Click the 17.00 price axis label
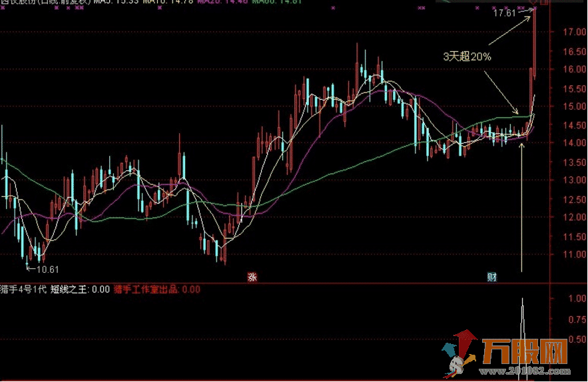This screenshot has width=588, height=382. click(575, 32)
